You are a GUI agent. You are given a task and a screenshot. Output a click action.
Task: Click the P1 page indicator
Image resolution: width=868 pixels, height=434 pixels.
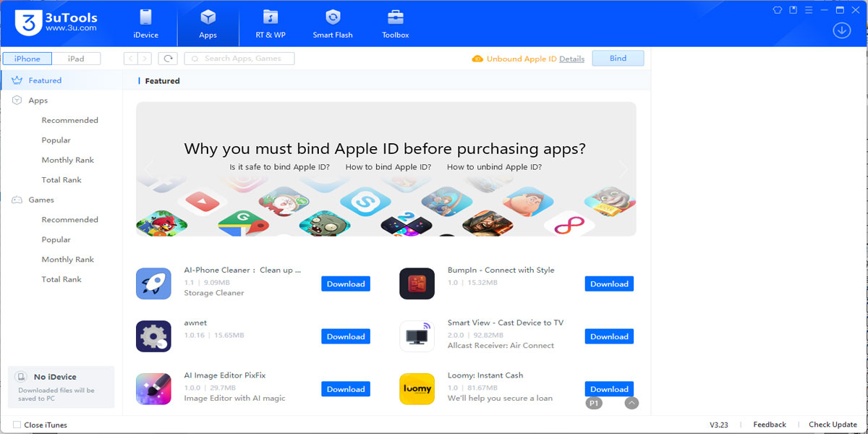(x=594, y=403)
